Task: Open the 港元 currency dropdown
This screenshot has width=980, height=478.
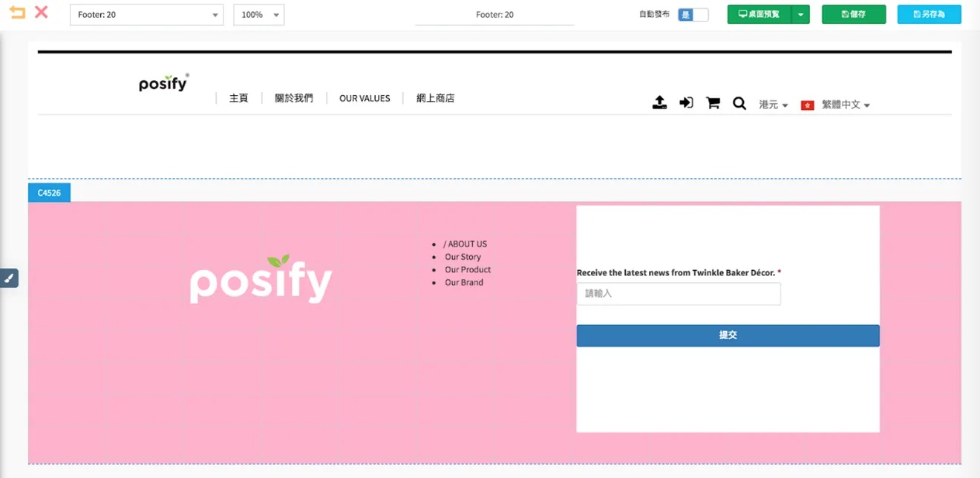Action: 774,105
